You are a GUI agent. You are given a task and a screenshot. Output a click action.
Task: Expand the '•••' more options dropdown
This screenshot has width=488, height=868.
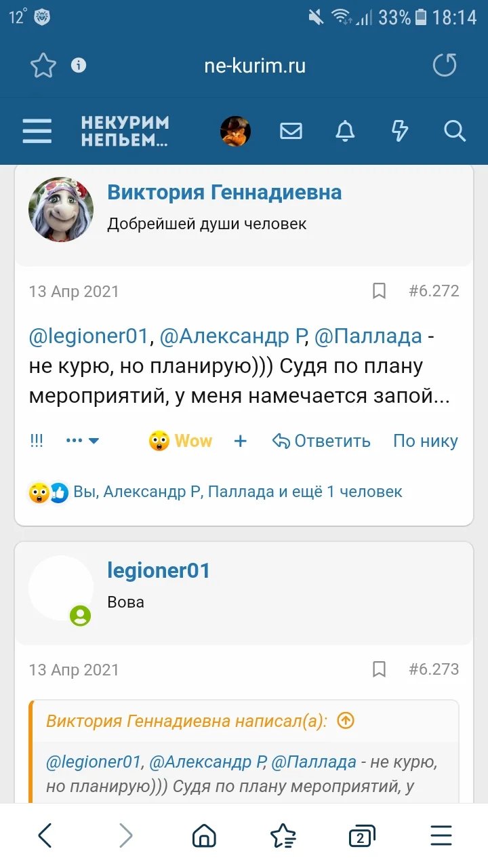[x=81, y=441]
